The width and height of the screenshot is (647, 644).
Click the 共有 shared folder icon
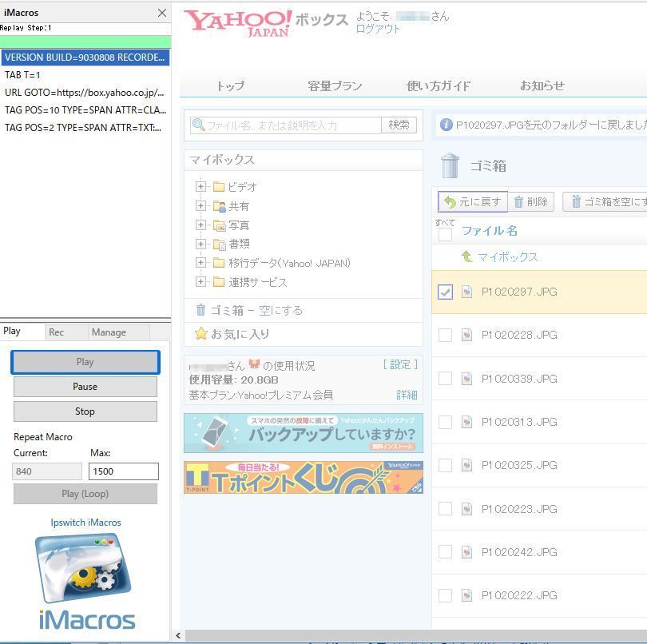[219, 206]
